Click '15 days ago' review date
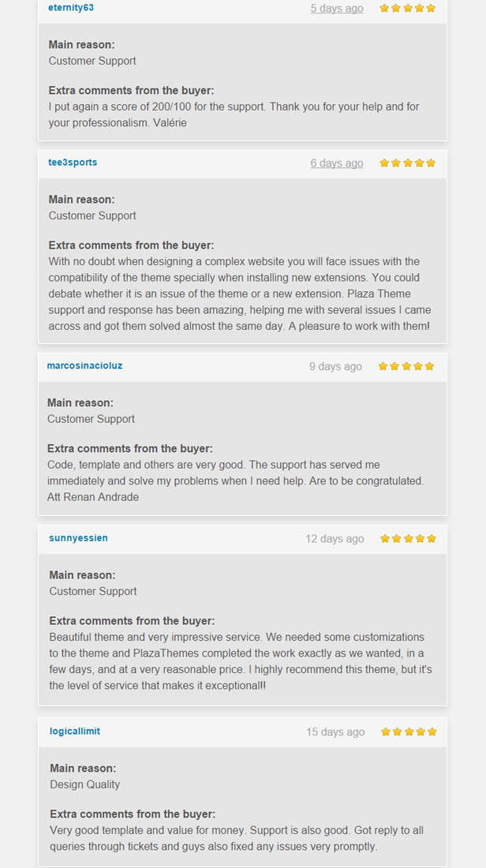This screenshot has width=486, height=868. (x=335, y=732)
